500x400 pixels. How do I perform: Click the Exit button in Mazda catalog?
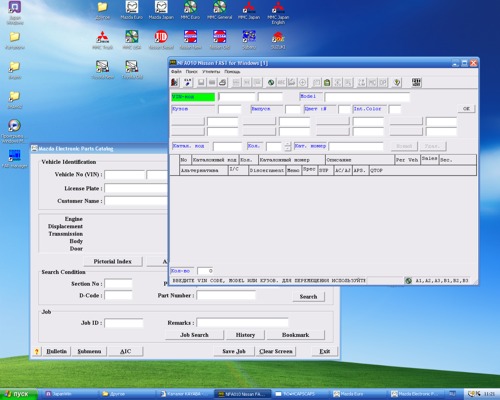325,351
